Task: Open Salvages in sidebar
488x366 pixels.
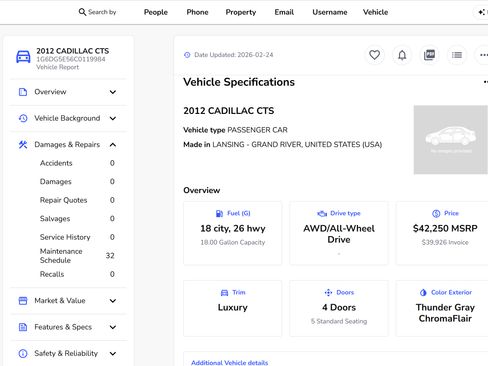Action: [x=55, y=219]
